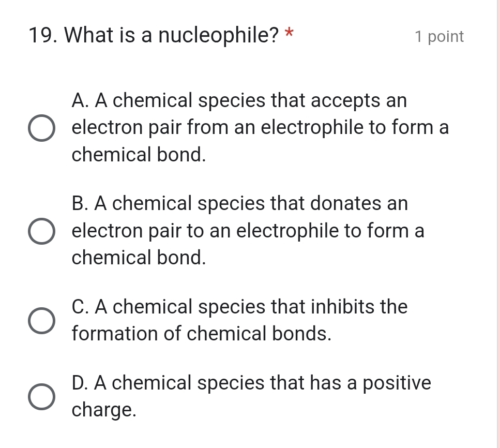Click the pink strip at the right edge
The height and width of the screenshot is (448, 500).
498,224
